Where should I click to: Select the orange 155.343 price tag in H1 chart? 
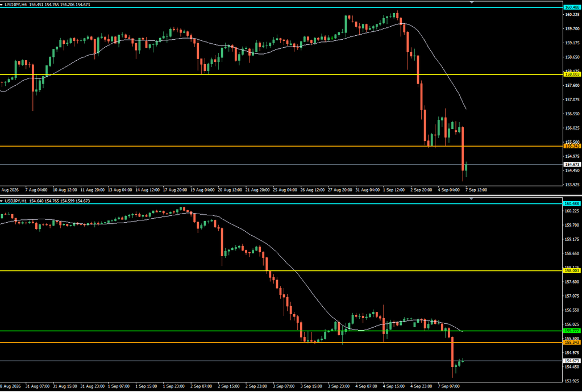(572, 343)
